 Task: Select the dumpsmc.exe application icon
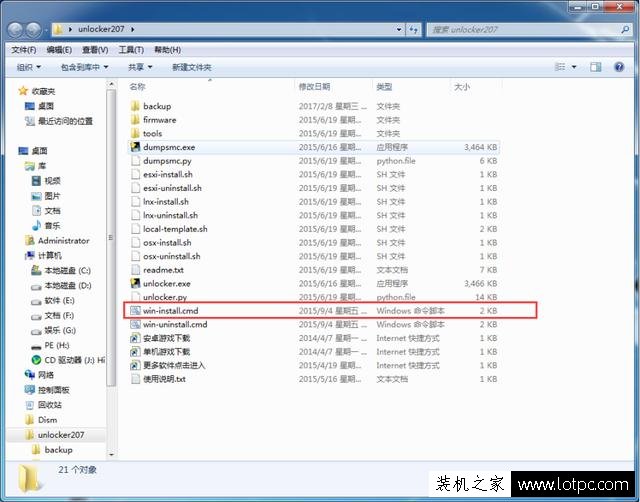coord(136,147)
